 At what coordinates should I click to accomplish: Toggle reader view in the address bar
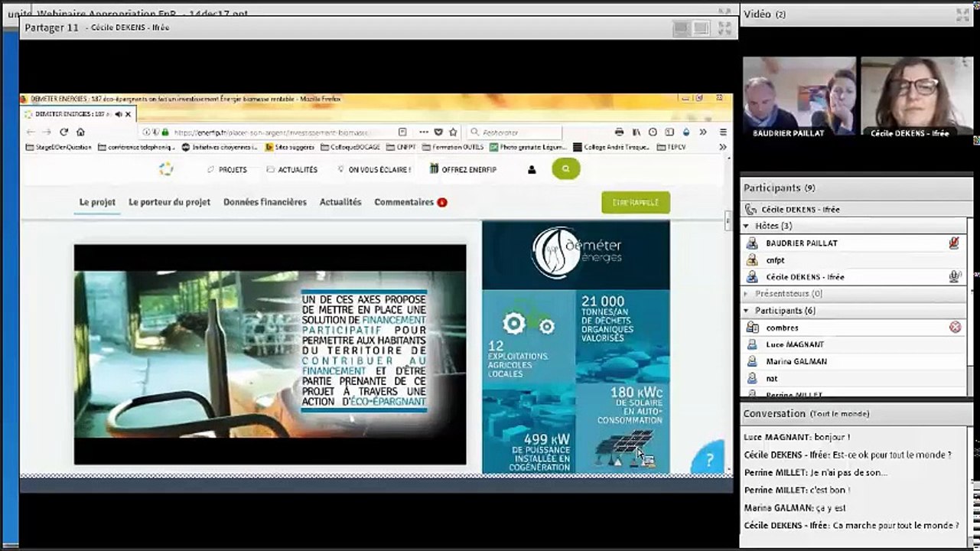(402, 132)
